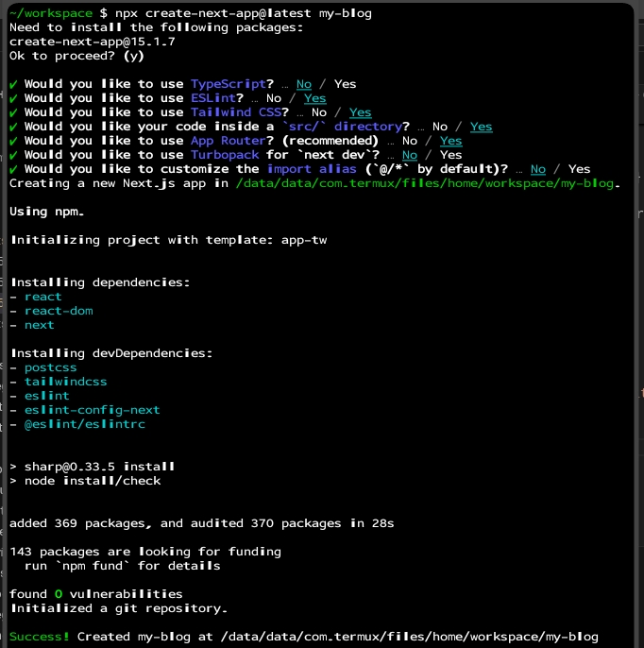Screen dimensions: 644x648
Task: Click the eslint devDependency entry
Action: click(46, 396)
